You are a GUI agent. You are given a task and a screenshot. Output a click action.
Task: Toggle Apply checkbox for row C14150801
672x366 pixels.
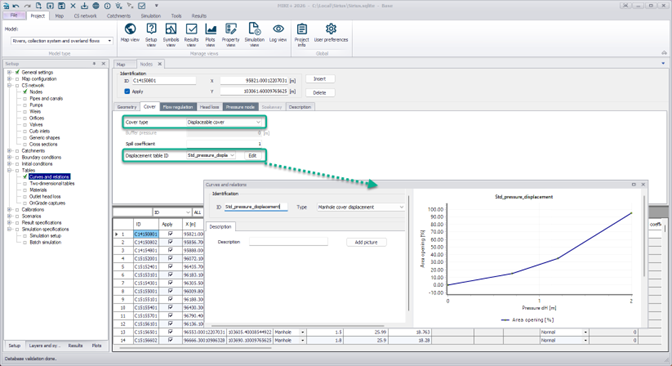170,234
